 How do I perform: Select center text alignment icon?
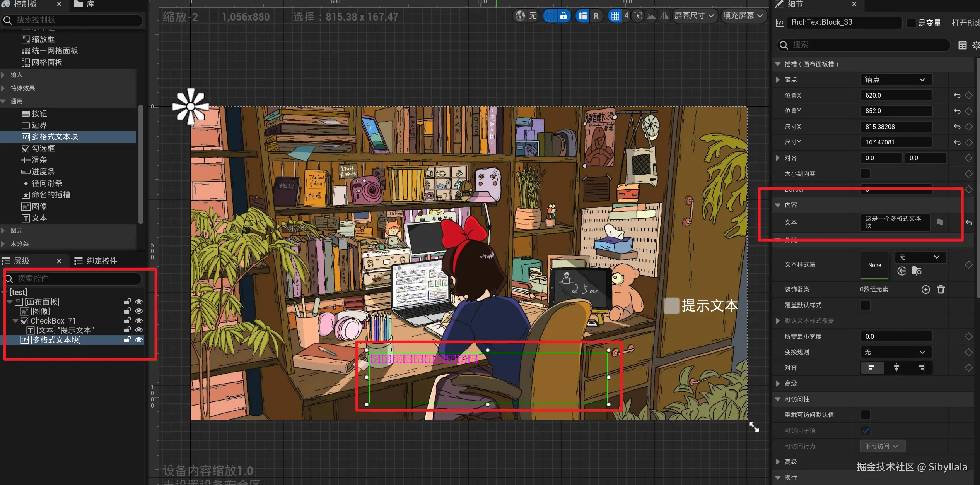pyautogui.click(x=896, y=368)
